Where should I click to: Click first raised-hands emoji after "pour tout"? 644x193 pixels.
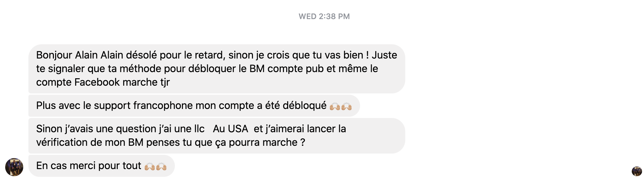pyautogui.click(x=150, y=166)
